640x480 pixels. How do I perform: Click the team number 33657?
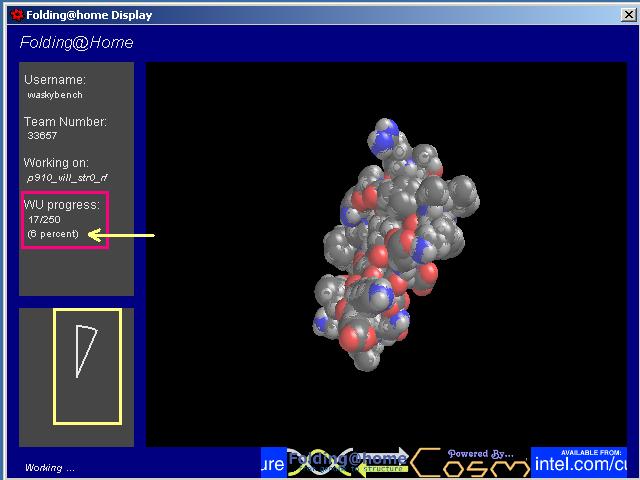[x=42, y=136]
